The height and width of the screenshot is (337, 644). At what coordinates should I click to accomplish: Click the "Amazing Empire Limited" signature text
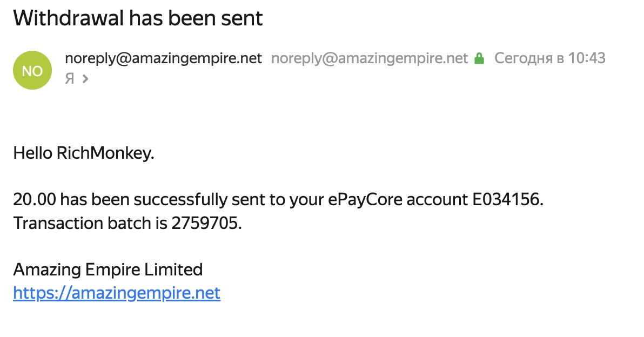pos(108,269)
